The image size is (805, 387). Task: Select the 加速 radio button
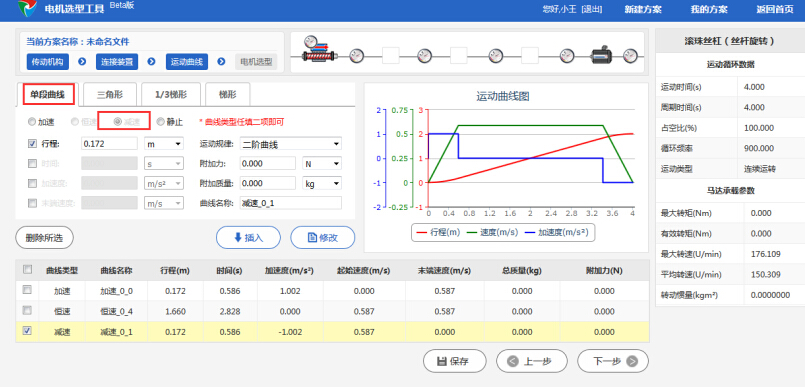point(32,122)
